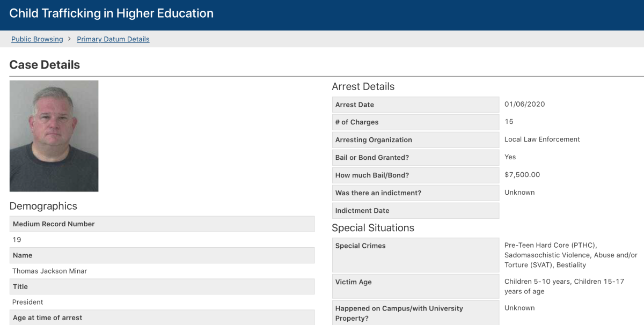Select the indictment value Unknown

[x=519, y=193]
